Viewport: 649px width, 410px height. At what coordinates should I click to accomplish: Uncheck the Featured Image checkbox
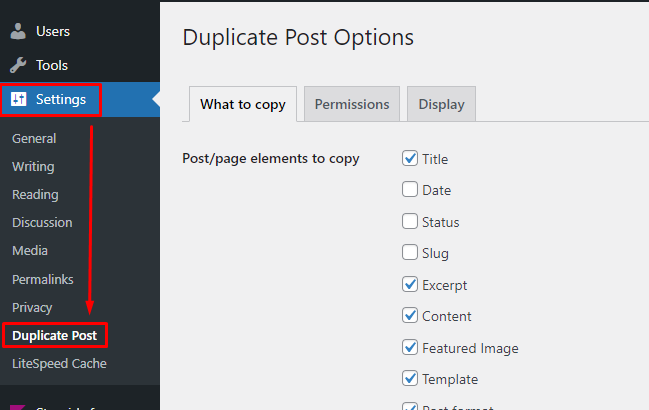pos(410,347)
